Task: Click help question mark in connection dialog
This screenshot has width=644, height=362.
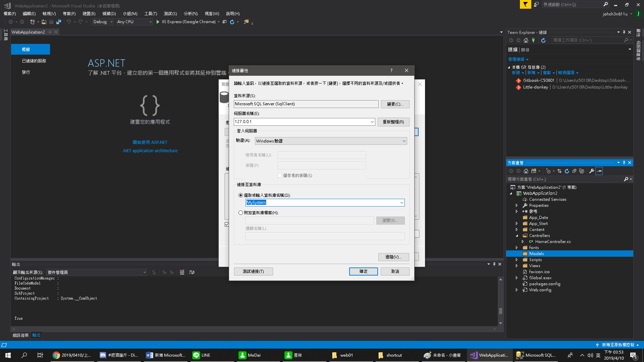Action: point(391,70)
